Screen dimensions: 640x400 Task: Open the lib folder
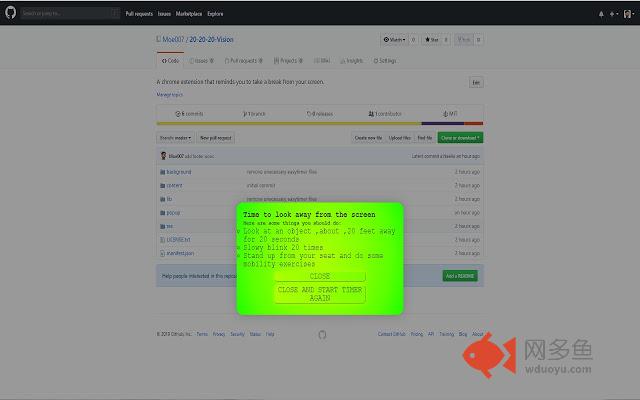pos(169,199)
